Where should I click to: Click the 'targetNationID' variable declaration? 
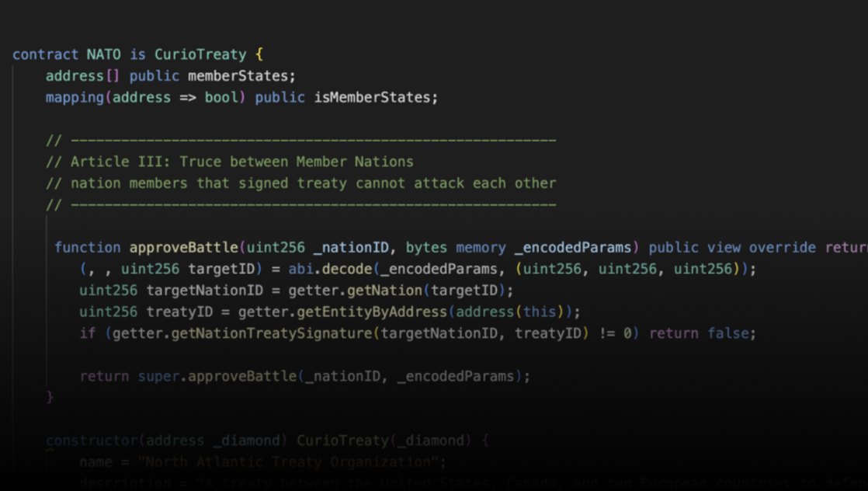click(204, 291)
